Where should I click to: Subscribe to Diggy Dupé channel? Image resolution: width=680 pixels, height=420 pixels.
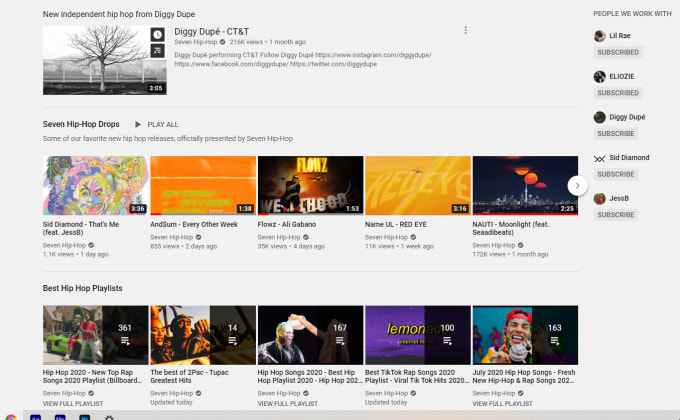click(x=615, y=134)
